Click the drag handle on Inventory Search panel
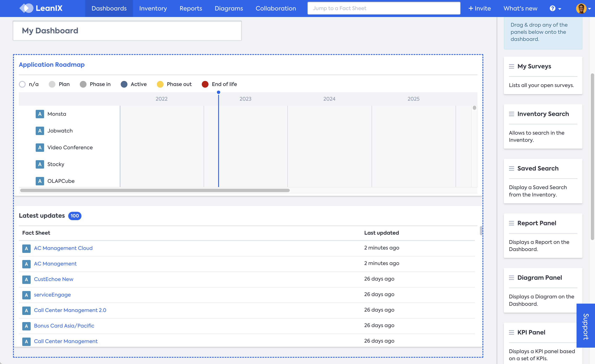 point(511,114)
